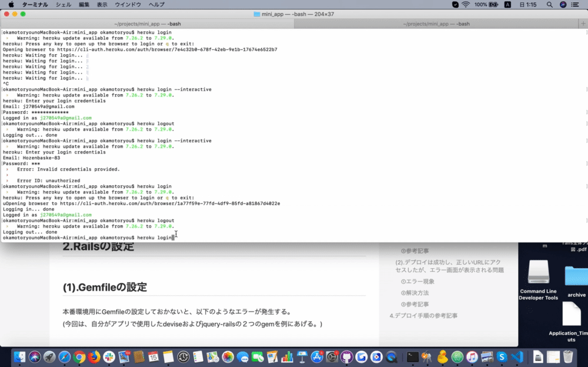Click ②解決方法 in page table of contents
The height and width of the screenshot is (367, 588).
(x=415, y=293)
